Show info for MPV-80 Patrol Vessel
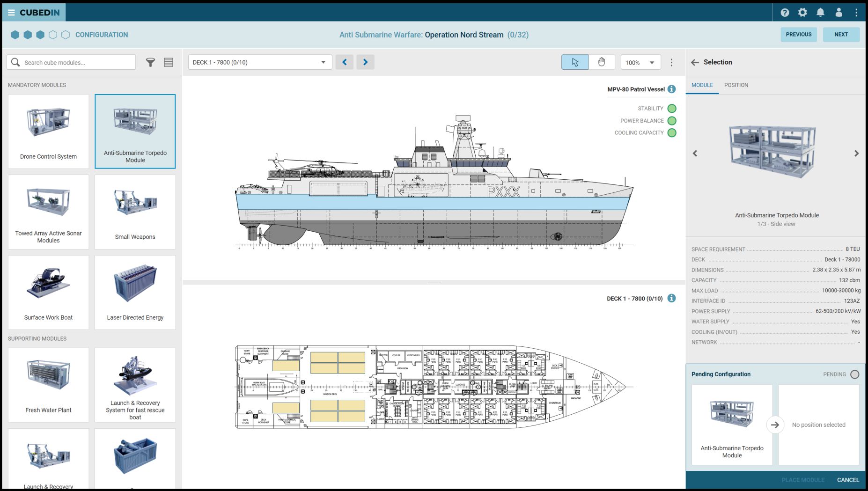The width and height of the screenshot is (868, 491). 672,89
